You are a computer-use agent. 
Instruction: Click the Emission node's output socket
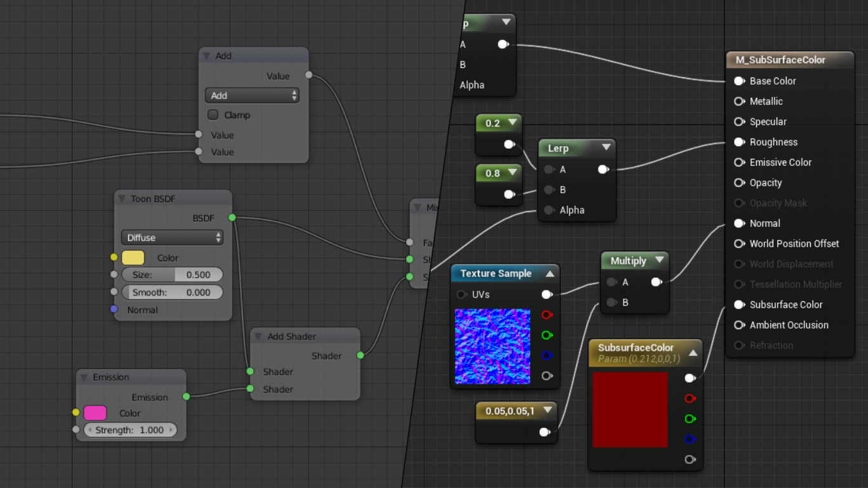pos(186,396)
